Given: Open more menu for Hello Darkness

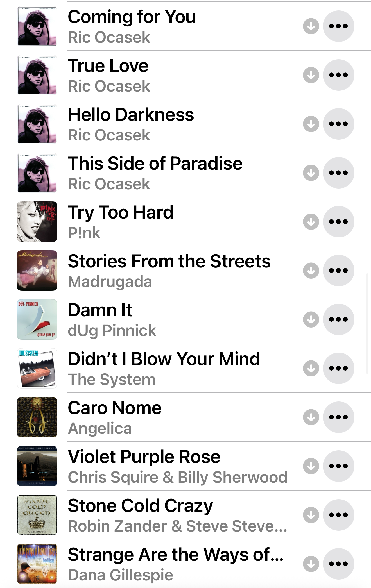Looking at the screenshot, I should point(338,124).
